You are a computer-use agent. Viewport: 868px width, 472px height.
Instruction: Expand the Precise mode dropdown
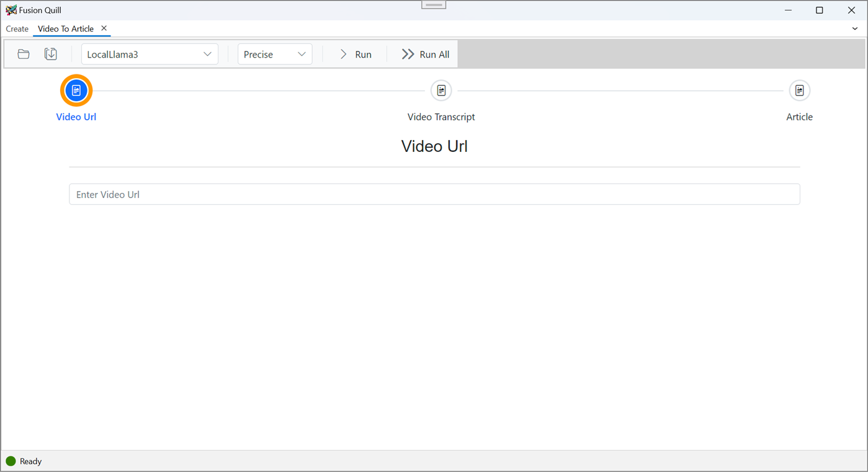pos(275,54)
